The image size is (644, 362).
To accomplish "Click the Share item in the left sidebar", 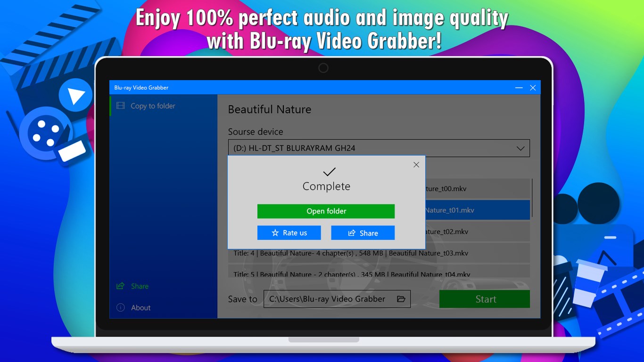I will (x=163, y=286).
